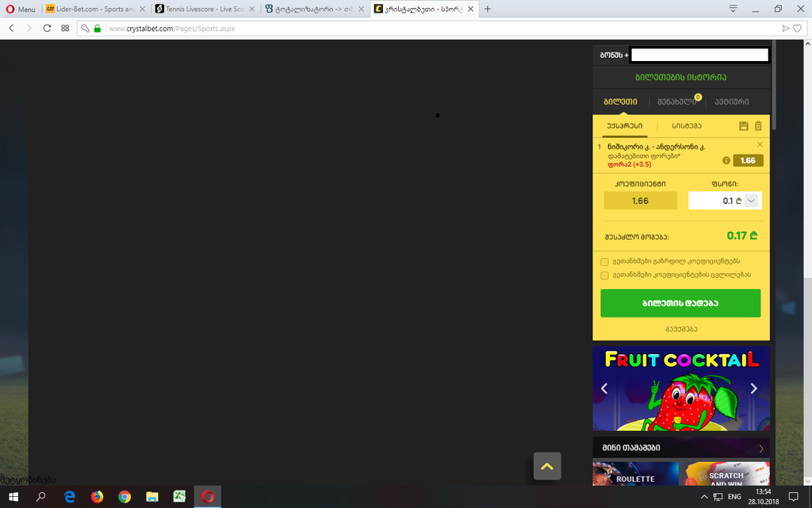Go back to the previous page
The height and width of the screenshot is (508, 812).
point(11,29)
